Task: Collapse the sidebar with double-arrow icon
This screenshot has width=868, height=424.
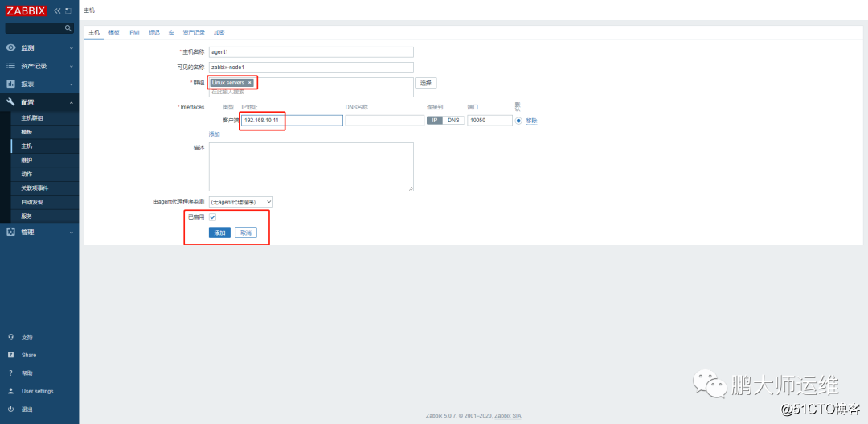Action: tap(57, 10)
